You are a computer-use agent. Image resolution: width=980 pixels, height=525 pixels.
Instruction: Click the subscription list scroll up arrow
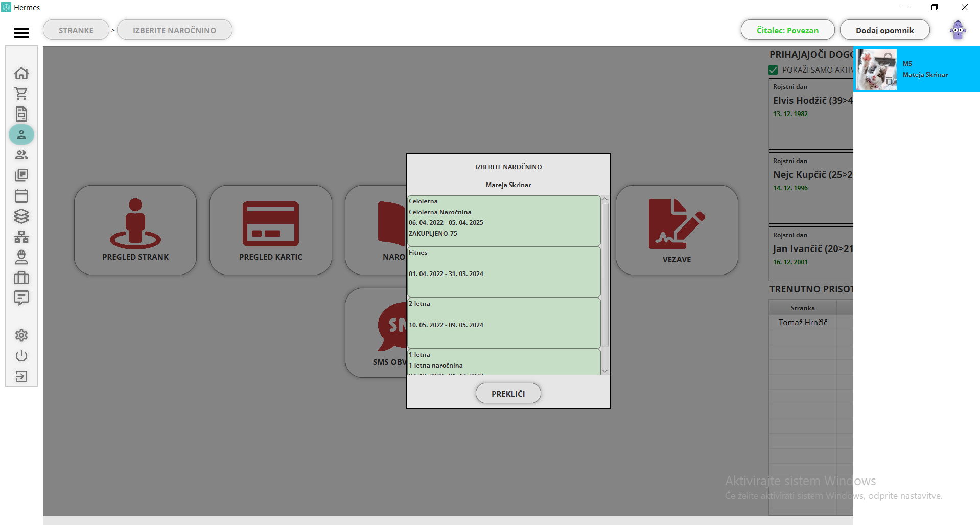click(605, 199)
